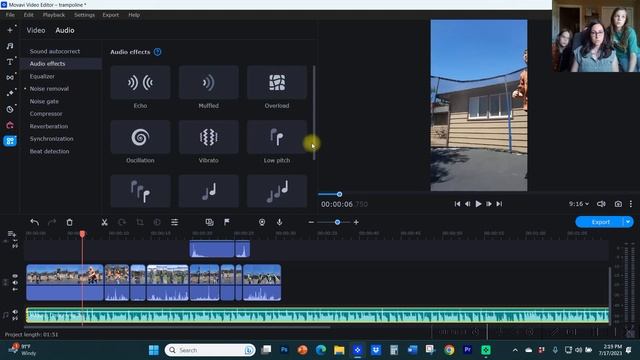Viewport: 640px width, 360px height.
Task: Zoom in timeline with plus button
Action: tap(356, 222)
